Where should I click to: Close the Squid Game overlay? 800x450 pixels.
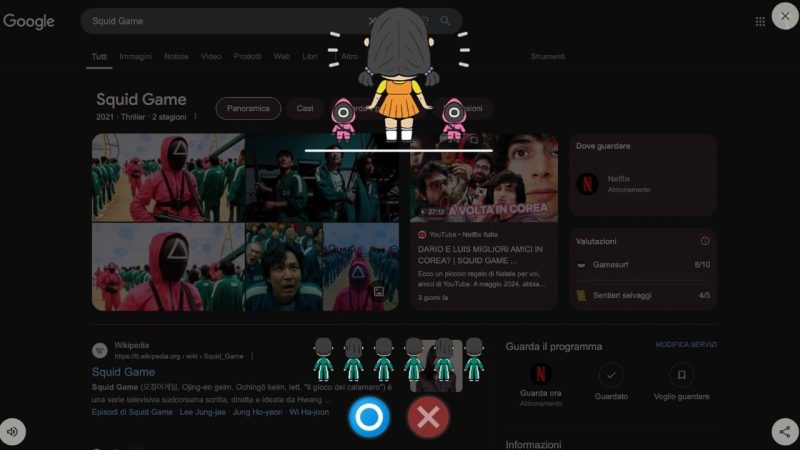[x=785, y=16]
